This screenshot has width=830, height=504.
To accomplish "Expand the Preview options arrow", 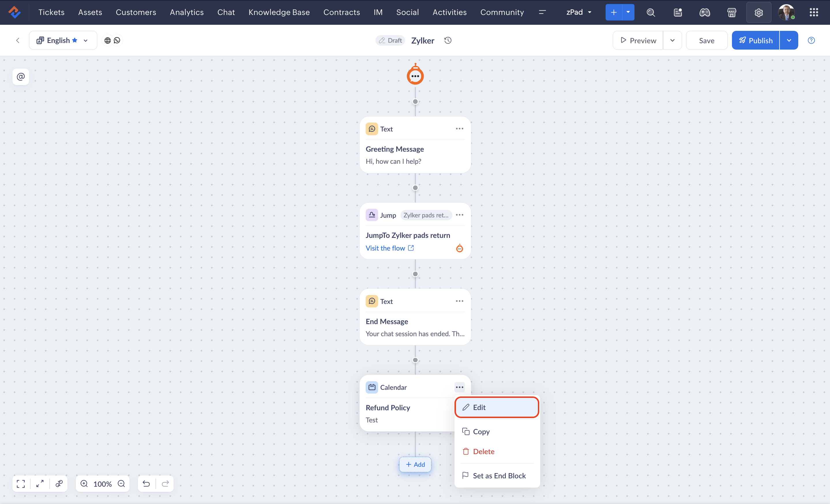I will [672, 40].
